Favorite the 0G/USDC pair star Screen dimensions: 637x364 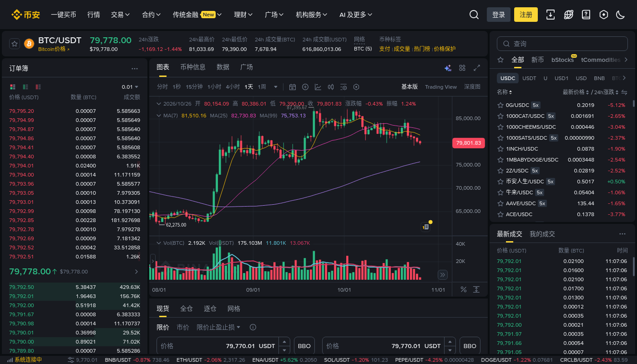tap(500, 105)
